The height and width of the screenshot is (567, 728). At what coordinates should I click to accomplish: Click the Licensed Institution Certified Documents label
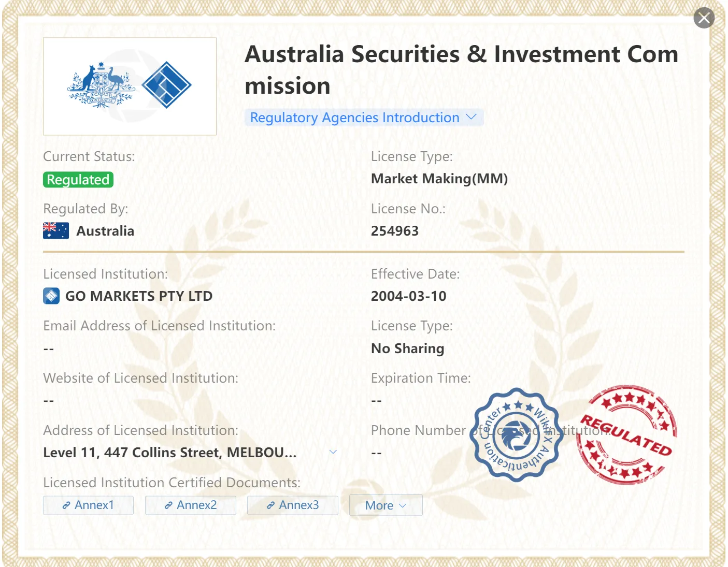pyautogui.click(x=172, y=483)
